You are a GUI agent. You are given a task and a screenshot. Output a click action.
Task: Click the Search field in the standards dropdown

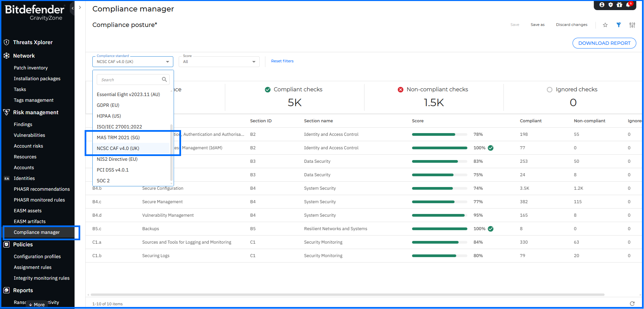pos(131,79)
